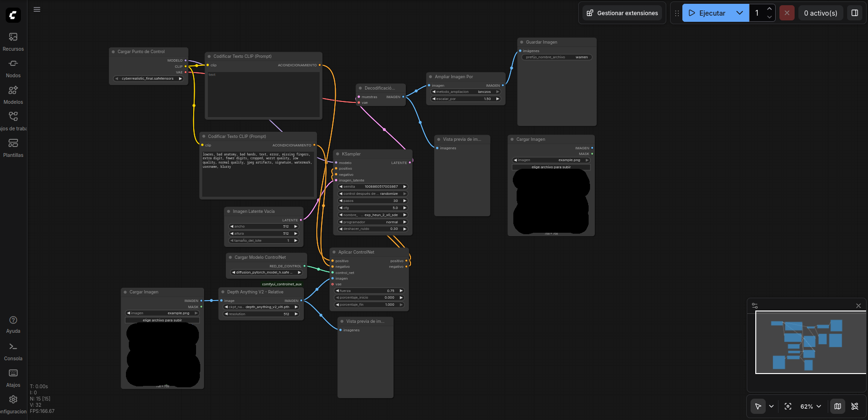Image resolution: width=868 pixels, height=420 pixels.
Task: Open minimap settings icon
Action: pos(755,306)
